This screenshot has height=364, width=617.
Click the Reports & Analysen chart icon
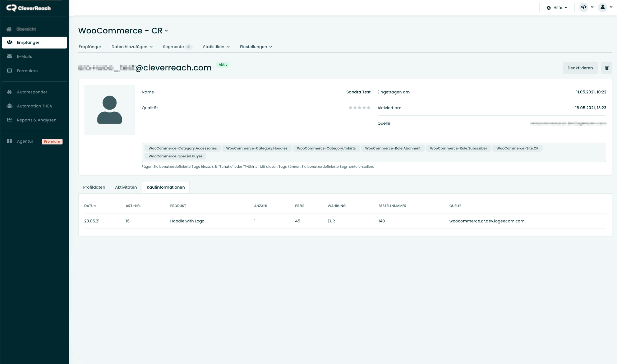coord(9,120)
